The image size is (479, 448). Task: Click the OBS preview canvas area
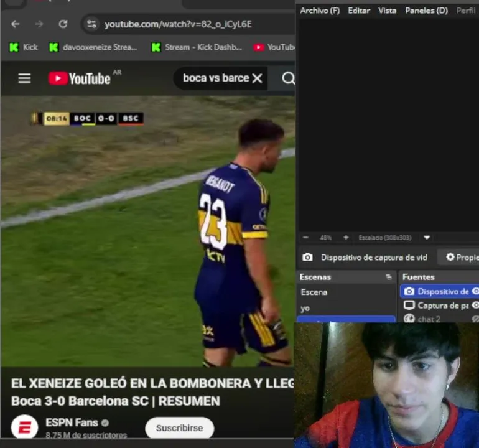389,125
